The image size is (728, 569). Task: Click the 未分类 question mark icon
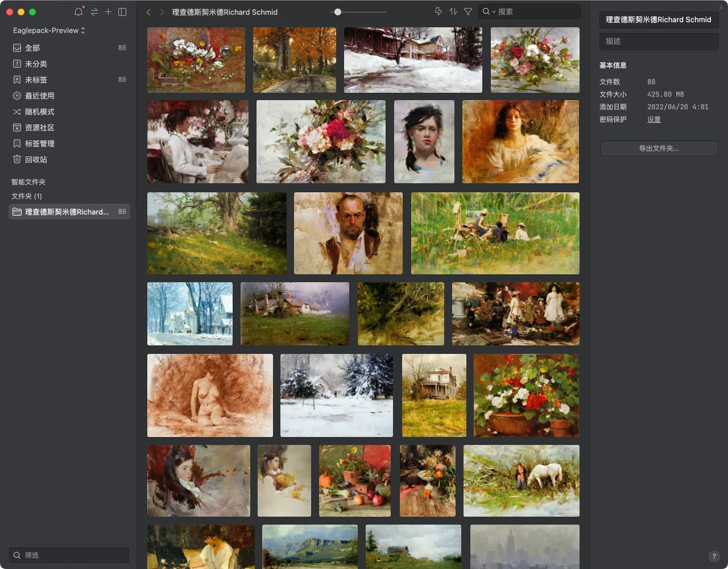coord(17,64)
